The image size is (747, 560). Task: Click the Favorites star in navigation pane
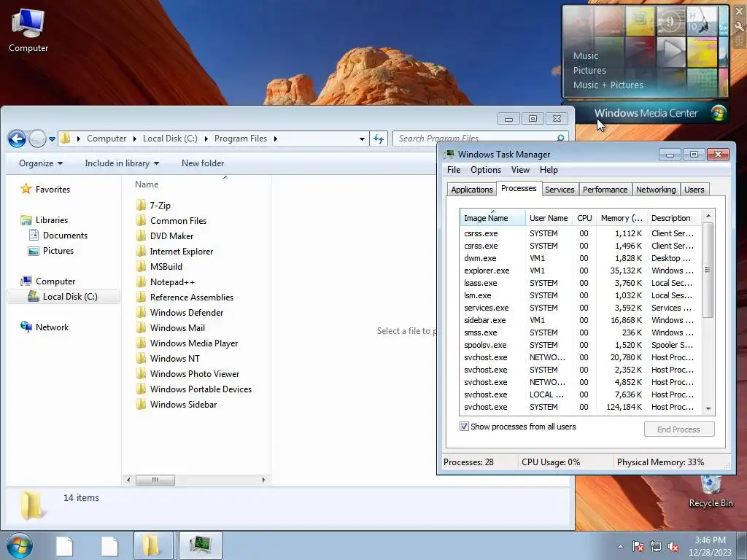tap(26, 189)
